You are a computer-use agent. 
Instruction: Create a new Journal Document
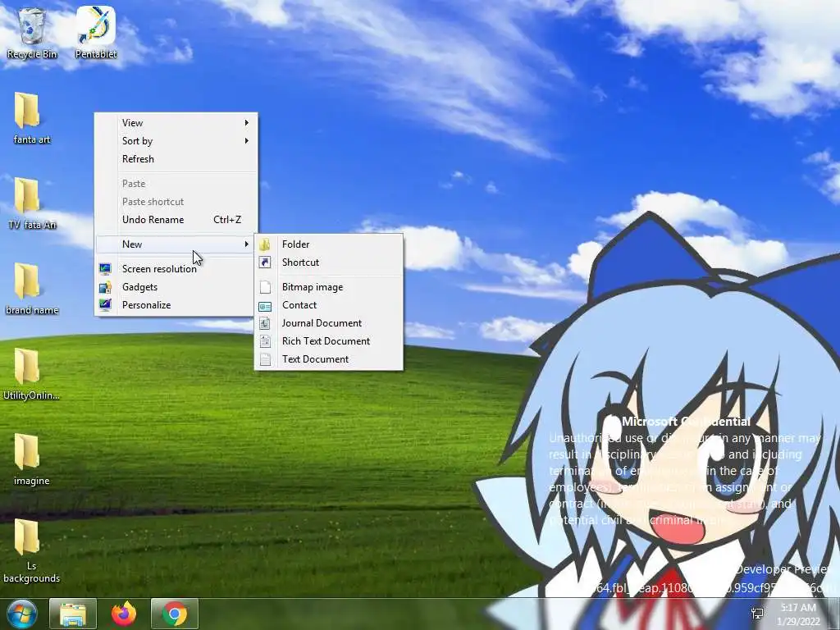(328, 323)
